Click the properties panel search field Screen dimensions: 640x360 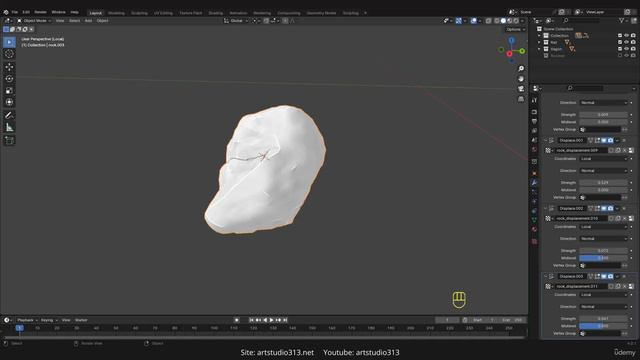coord(585,88)
